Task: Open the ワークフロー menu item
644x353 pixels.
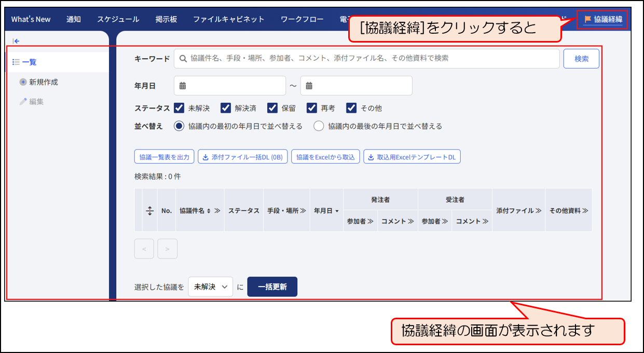Action: pyautogui.click(x=302, y=19)
